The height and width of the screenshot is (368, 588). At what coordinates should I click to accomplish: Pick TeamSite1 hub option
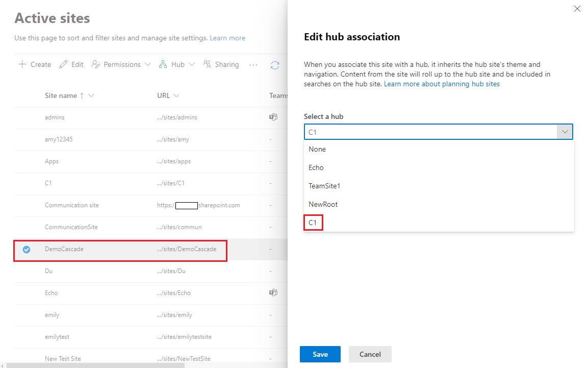(x=324, y=186)
